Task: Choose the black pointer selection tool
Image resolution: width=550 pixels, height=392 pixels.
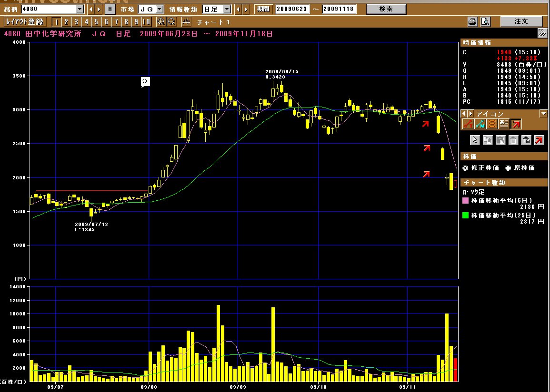Action: (475, 140)
